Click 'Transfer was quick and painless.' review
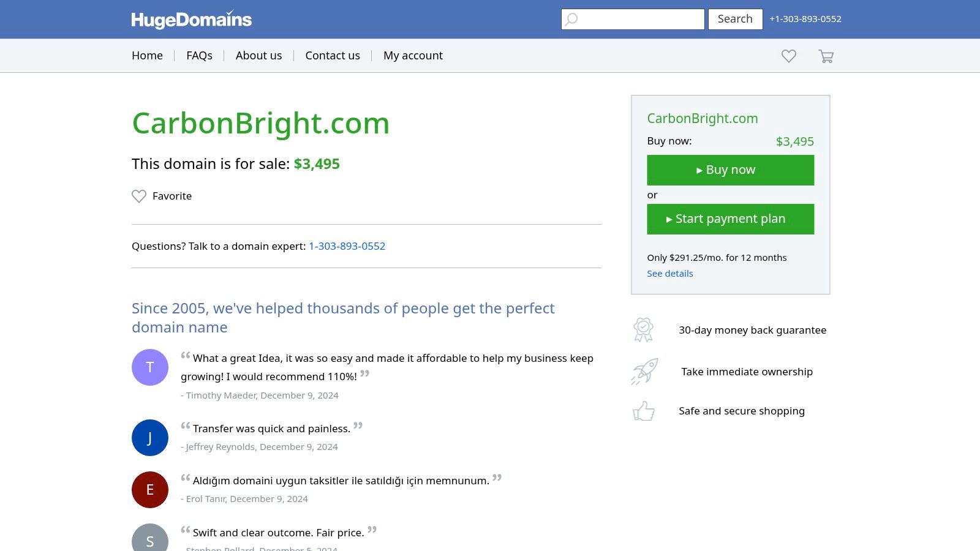Viewport: 980px width, 551px height. pos(271,429)
